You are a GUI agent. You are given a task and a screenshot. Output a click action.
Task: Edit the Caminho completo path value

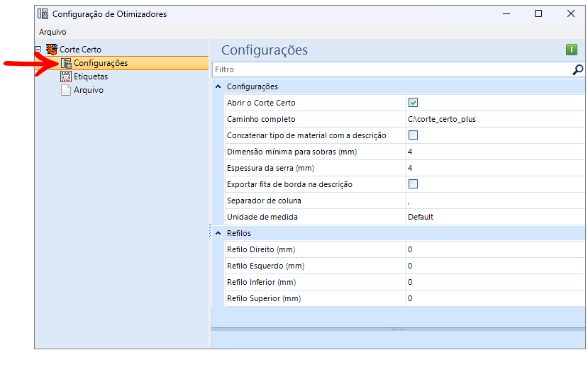495,119
